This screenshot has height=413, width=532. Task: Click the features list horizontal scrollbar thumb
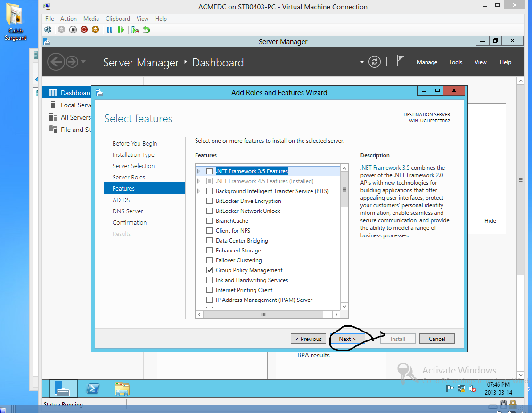(x=263, y=314)
